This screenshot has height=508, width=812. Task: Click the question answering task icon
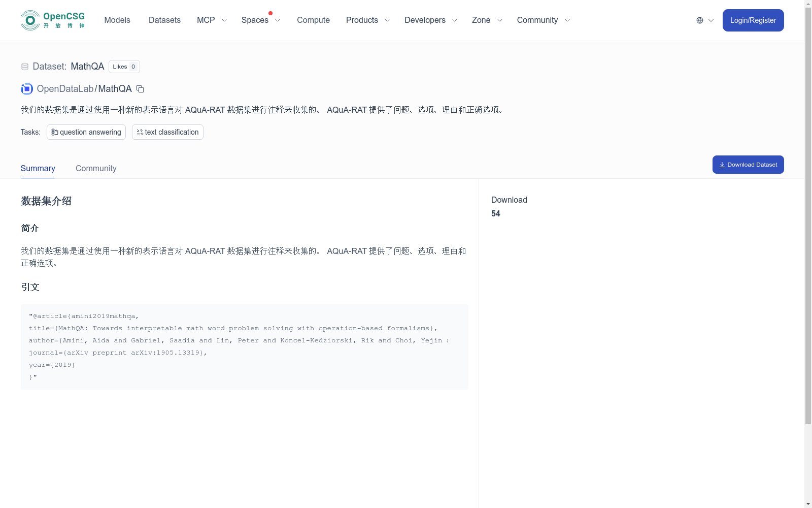coord(55,132)
